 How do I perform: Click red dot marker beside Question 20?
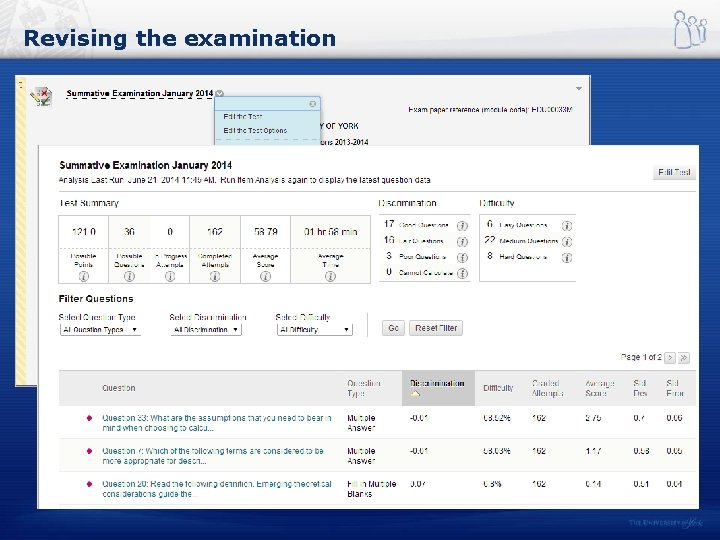click(90, 484)
